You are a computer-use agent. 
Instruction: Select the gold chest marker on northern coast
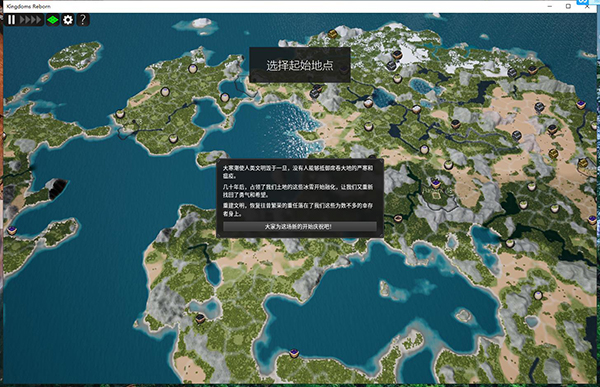[x=333, y=34]
